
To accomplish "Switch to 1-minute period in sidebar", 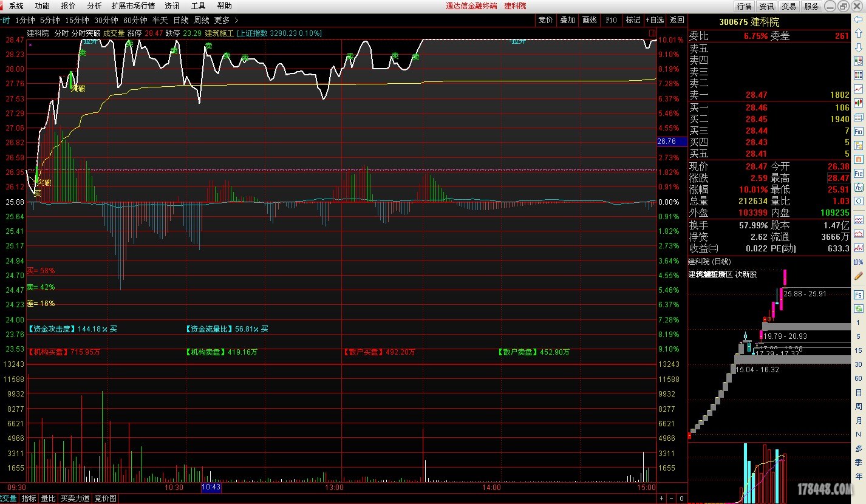I will pyautogui.click(x=859, y=322).
